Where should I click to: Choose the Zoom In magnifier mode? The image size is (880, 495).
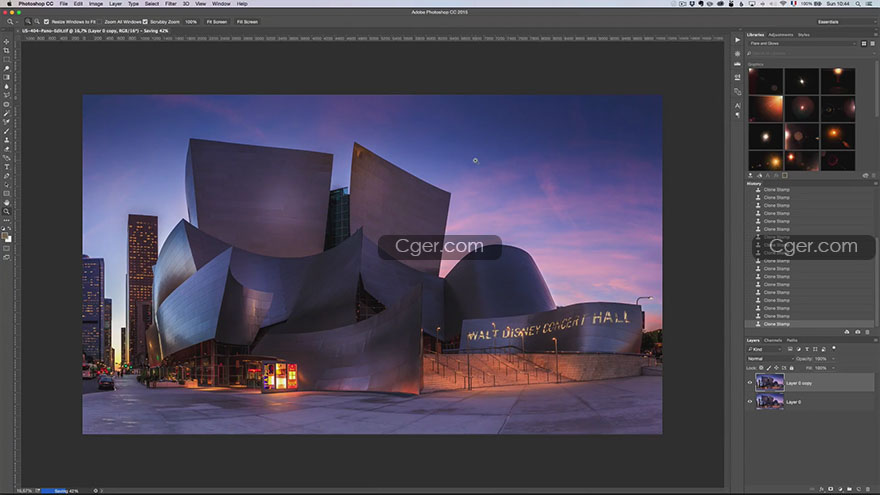point(28,21)
